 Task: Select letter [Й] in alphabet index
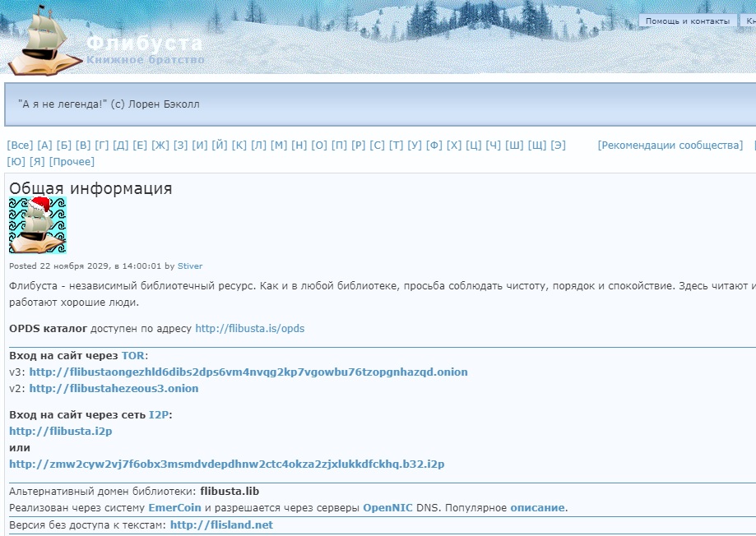[x=220, y=145]
